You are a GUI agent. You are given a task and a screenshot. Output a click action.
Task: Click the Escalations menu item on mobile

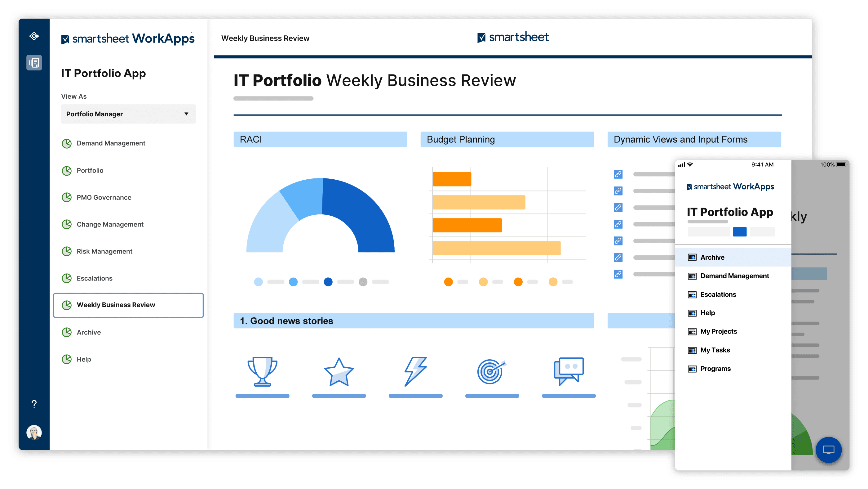click(718, 294)
